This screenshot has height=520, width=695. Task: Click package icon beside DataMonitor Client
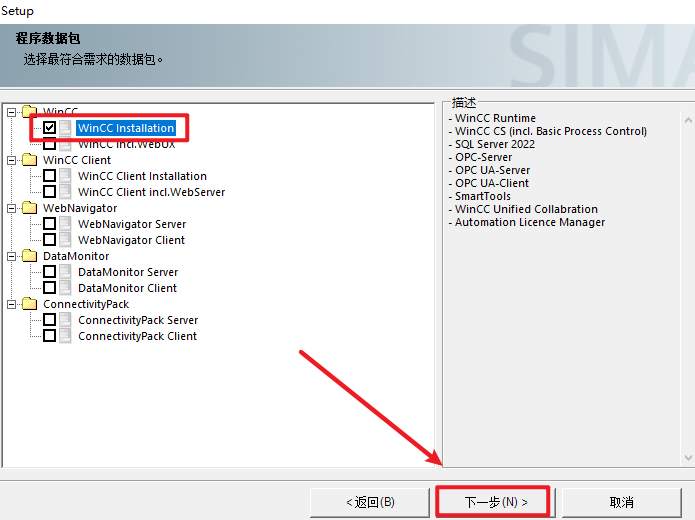coord(65,288)
